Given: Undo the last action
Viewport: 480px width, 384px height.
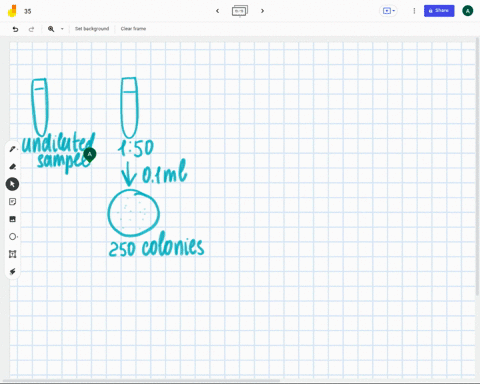Looking at the screenshot, I should pos(15,29).
